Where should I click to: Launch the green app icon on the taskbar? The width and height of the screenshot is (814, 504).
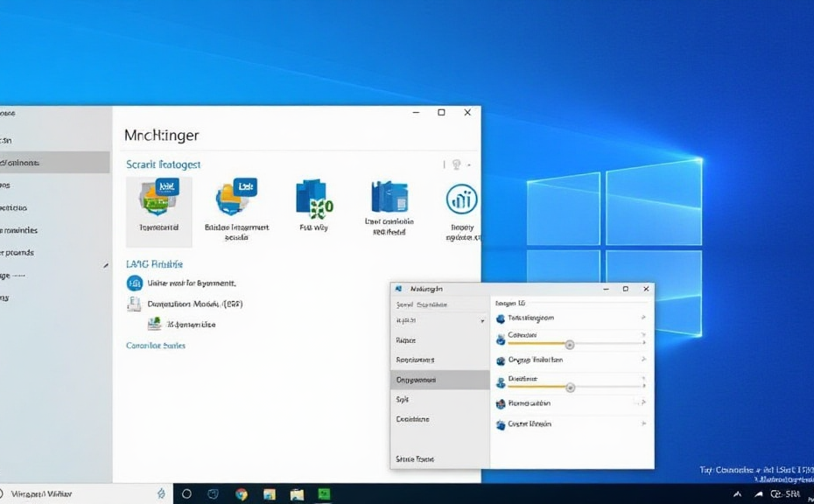[324, 493]
